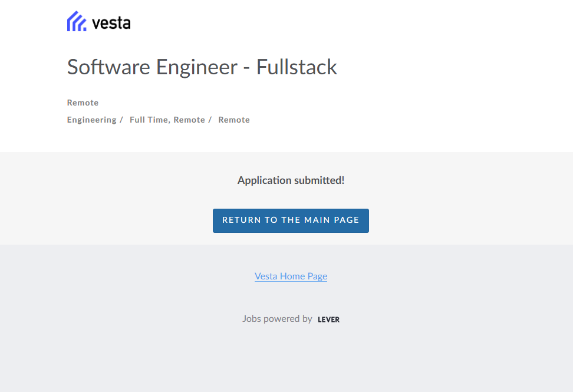Click the word "Jobs" in the footer
Viewport: 573px width, 392px height.
point(251,319)
